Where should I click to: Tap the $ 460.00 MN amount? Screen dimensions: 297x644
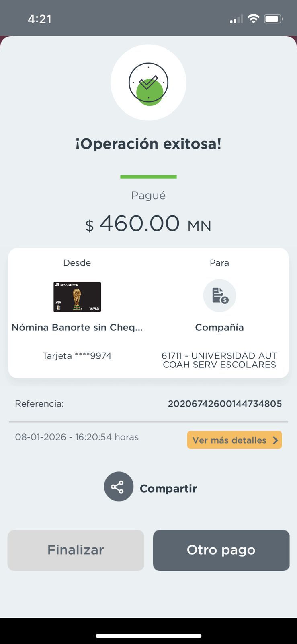tap(148, 224)
